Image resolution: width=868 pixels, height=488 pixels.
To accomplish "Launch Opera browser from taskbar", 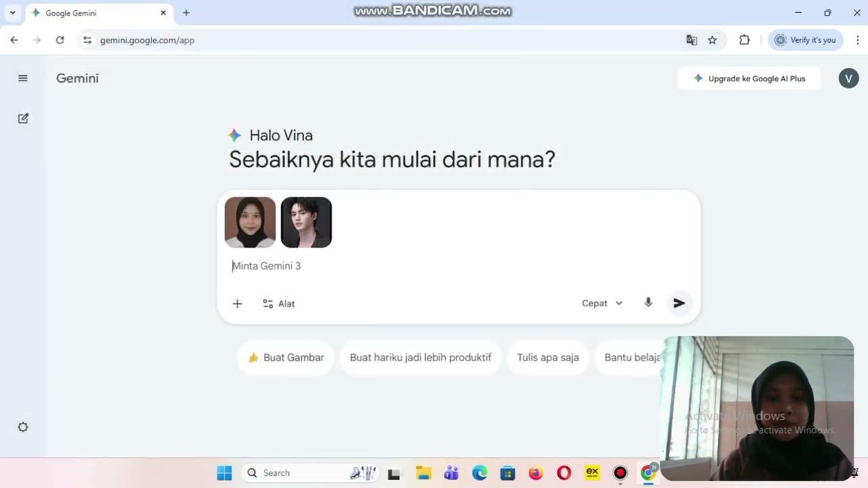I will click(564, 472).
